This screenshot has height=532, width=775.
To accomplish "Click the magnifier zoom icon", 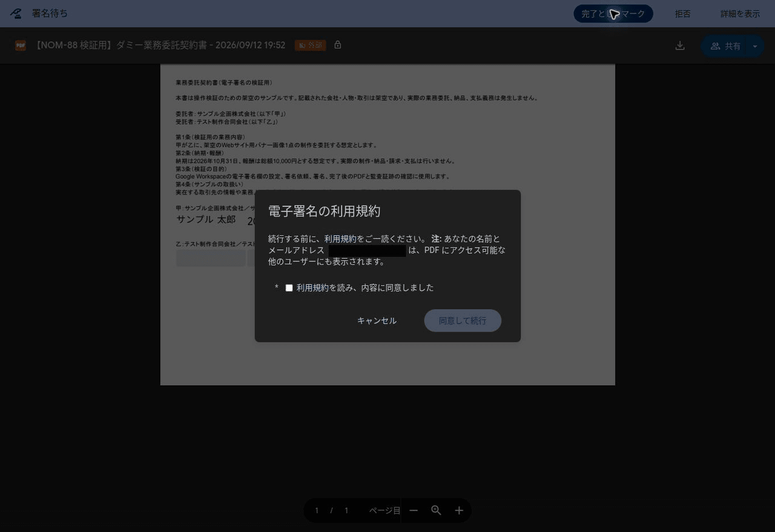I will click(436, 510).
